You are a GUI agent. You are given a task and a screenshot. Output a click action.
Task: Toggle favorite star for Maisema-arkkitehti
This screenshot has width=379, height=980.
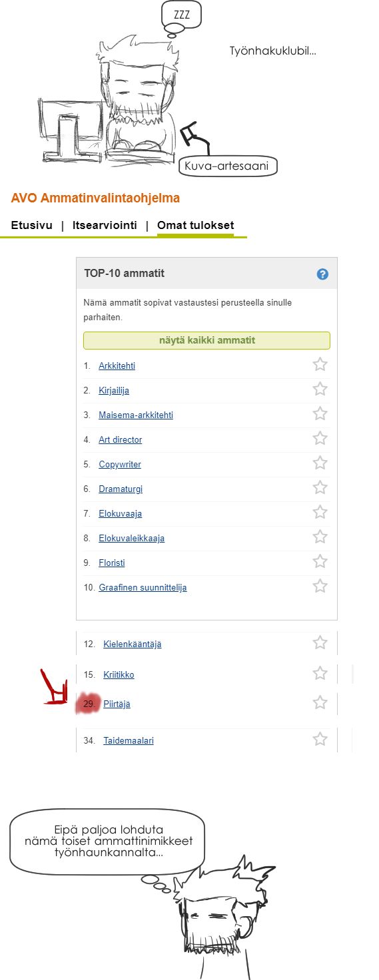click(x=320, y=413)
